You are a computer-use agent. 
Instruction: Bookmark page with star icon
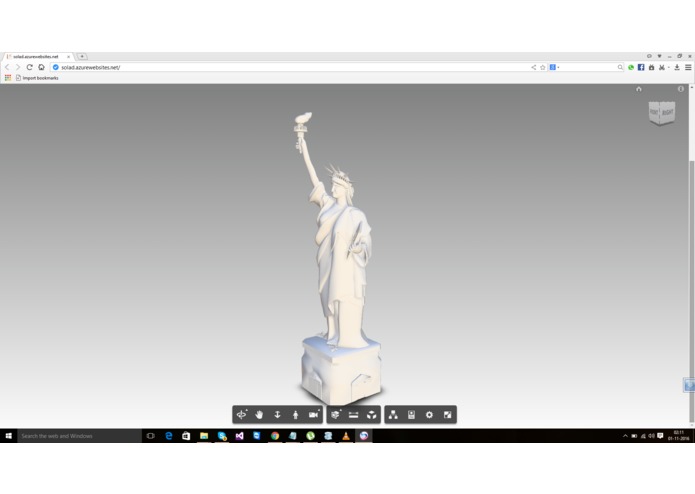pyautogui.click(x=543, y=67)
